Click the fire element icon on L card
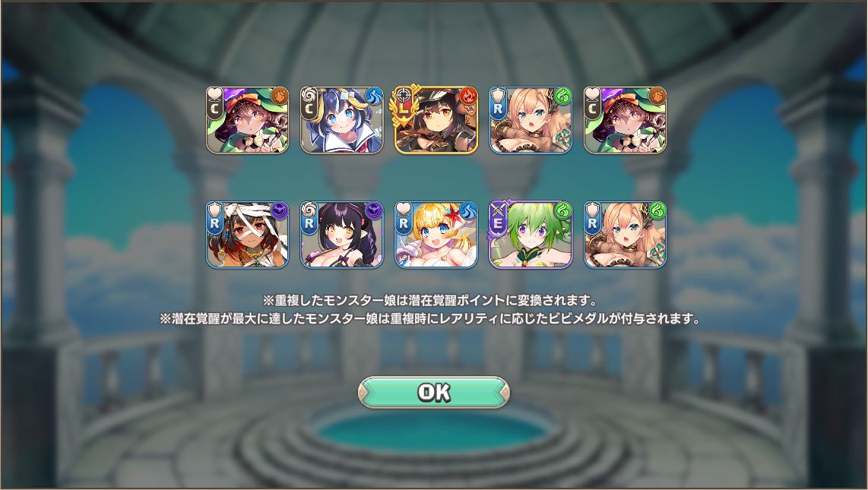Image resolution: width=868 pixels, height=490 pixels. point(468,96)
